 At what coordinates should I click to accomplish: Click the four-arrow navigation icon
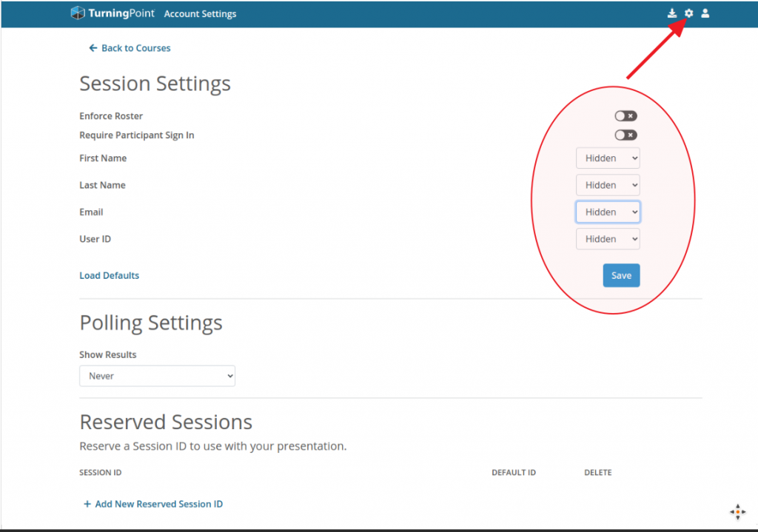pos(737,511)
